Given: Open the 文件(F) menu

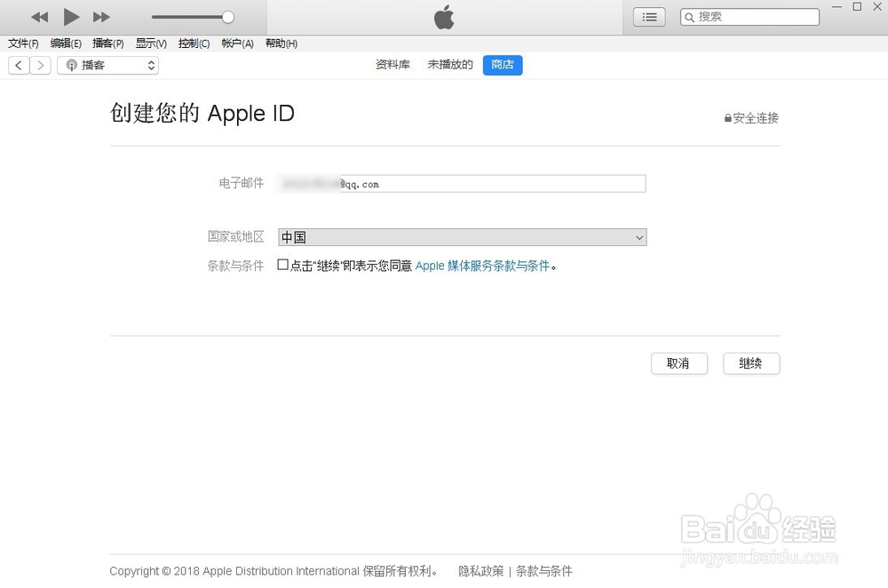Looking at the screenshot, I should tap(23, 44).
